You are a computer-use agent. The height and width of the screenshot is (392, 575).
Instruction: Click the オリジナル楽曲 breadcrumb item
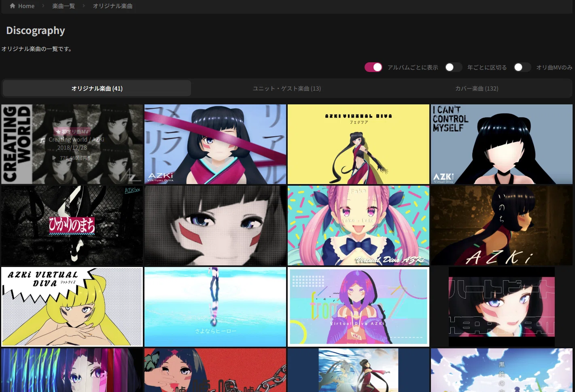[x=112, y=6]
